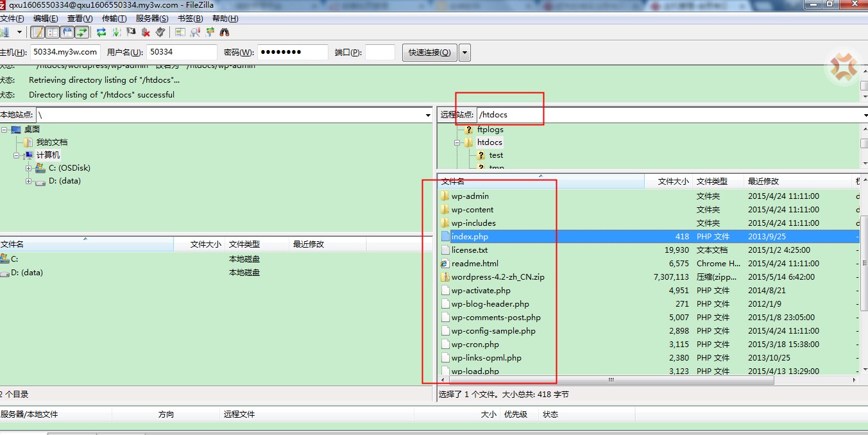Screen dimensions: 868x435
Task: Open the quickconnect history dropdown arrow
Action: click(464, 53)
